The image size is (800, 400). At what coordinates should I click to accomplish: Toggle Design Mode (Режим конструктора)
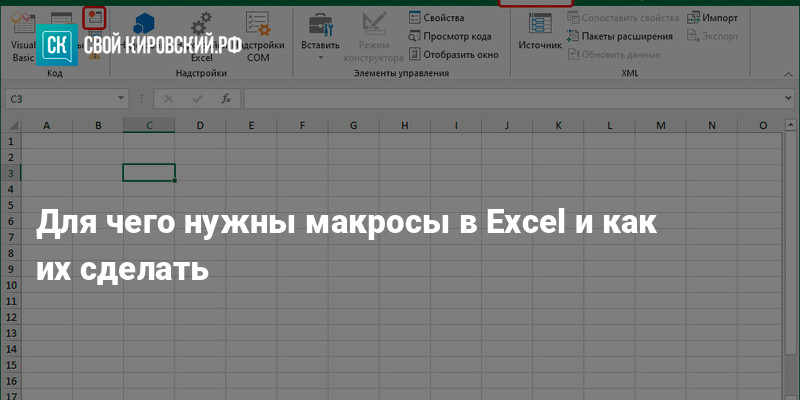[x=373, y=37]
